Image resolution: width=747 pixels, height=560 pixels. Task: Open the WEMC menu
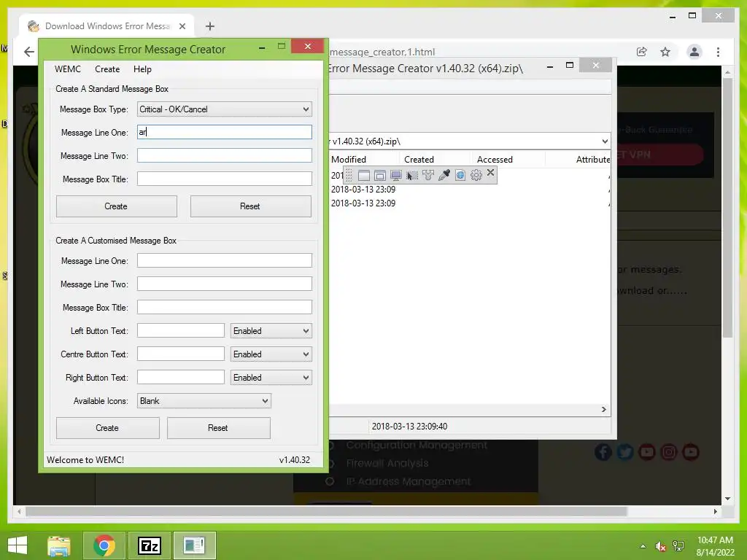tap(68, 69)
